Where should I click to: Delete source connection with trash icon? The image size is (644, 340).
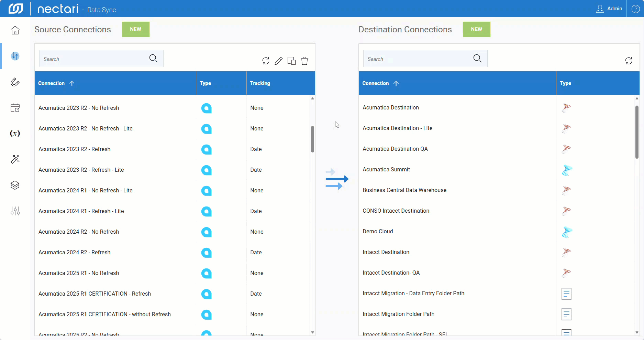coord(304,61)
